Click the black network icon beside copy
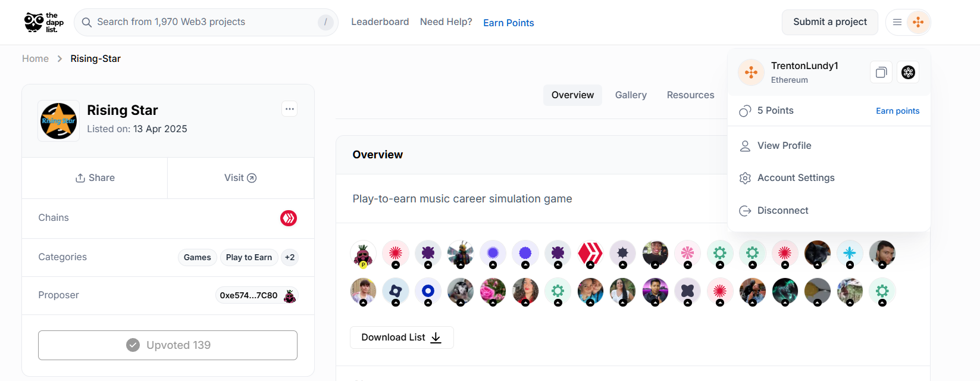The width and height of the screenshot is (980, 381). (908, 73)
